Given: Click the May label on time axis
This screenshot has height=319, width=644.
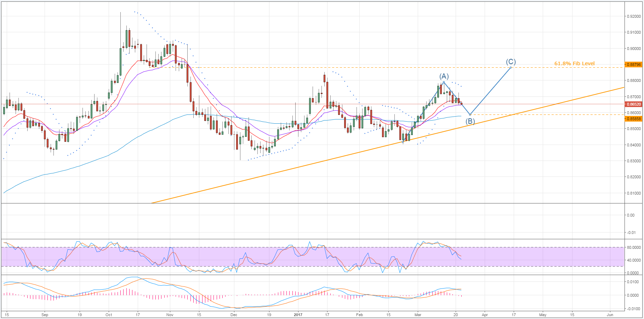Looking at the screenshot, I should (543, 314).
